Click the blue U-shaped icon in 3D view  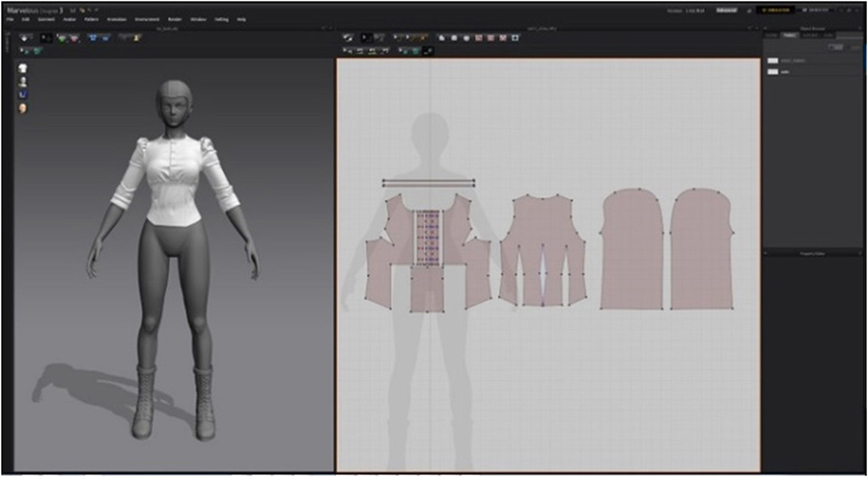22,94
